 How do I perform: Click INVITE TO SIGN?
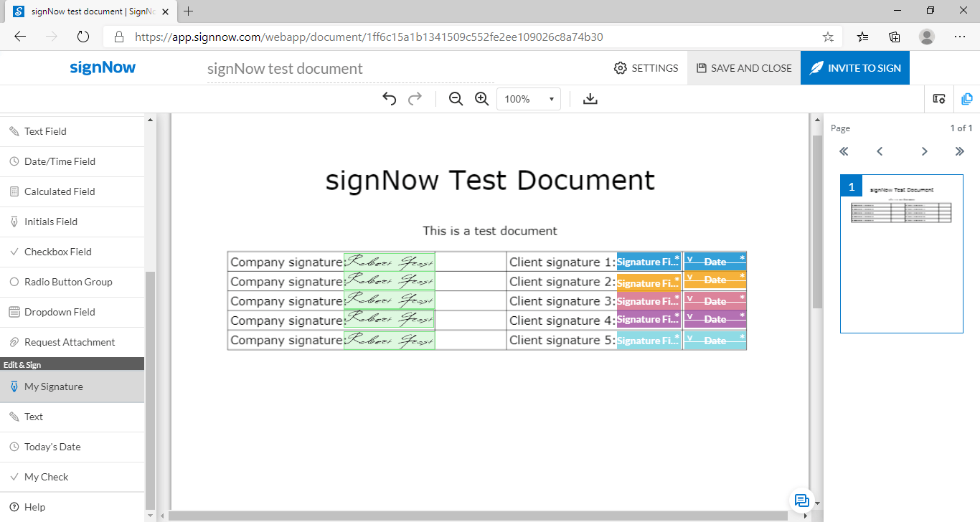pyautogui.click(x=855, y=68)
